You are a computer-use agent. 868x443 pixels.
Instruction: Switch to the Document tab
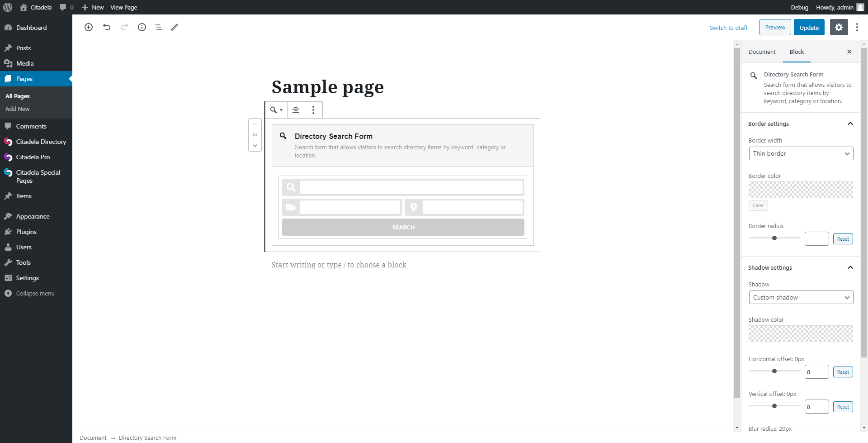point(762,52)
